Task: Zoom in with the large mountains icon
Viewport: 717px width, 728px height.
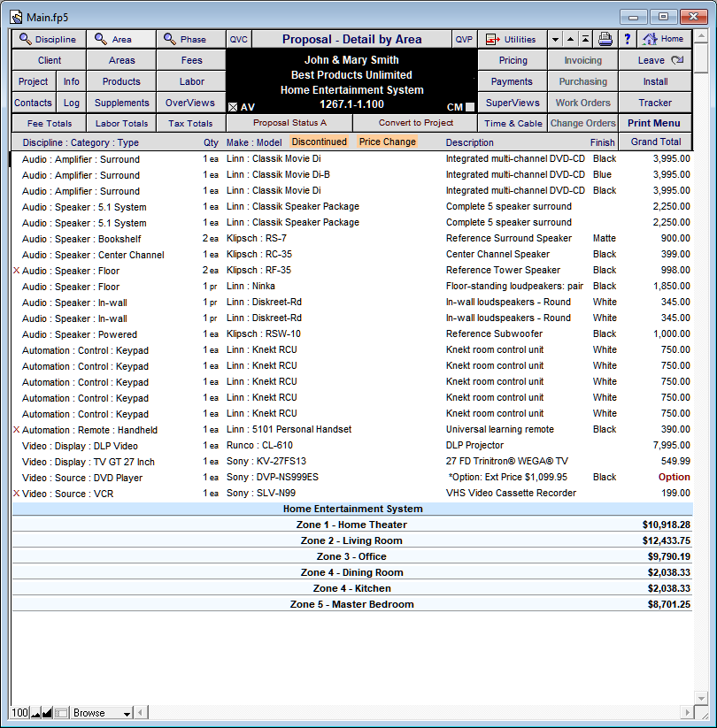Action: tap(47, 713)
